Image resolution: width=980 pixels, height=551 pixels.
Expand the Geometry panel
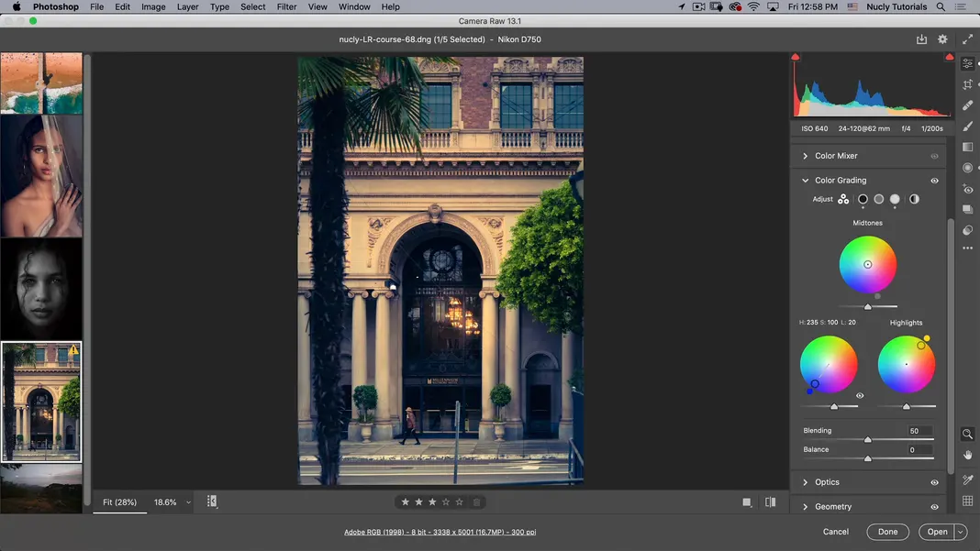pos(805,507)
